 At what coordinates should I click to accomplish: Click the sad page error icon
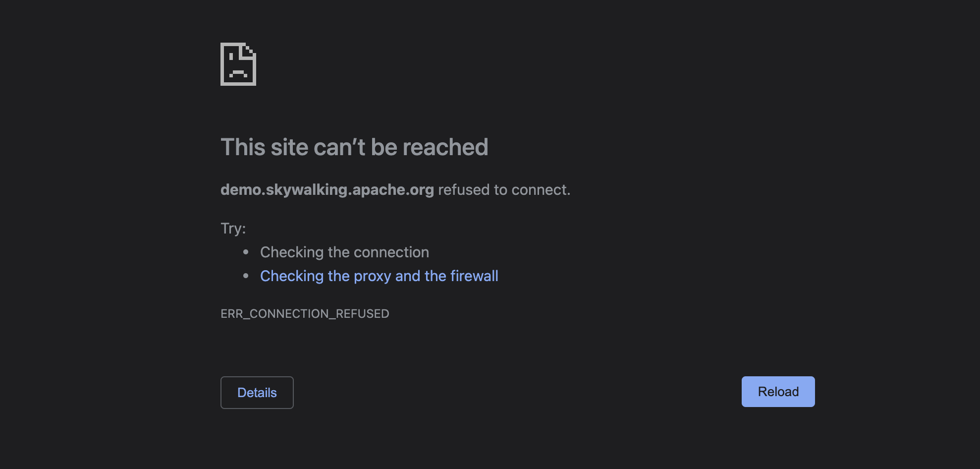click(238, 64)
